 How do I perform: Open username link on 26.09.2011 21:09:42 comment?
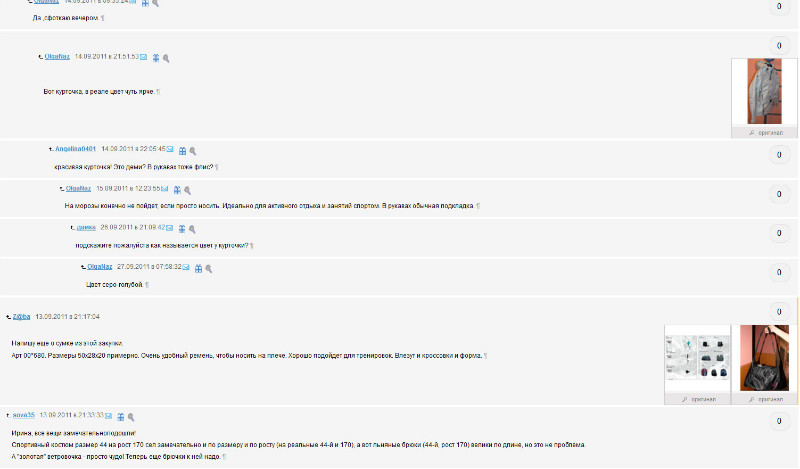point(86,228)
